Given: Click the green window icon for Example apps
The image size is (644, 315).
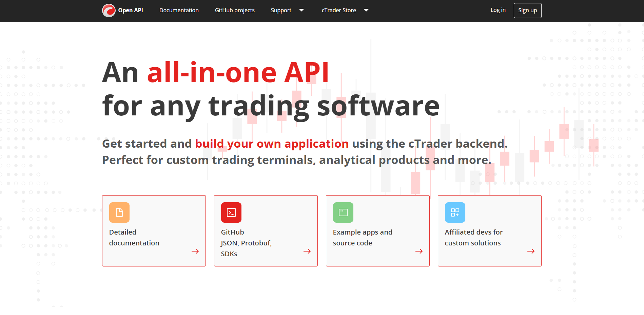Looking at the screenshot, I should pyautogui.click(x=343, y=212).
